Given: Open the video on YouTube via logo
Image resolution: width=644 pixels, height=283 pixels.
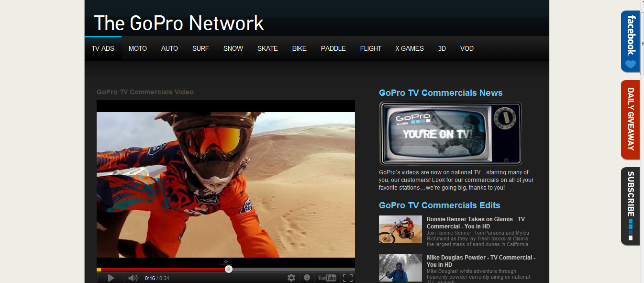Looking at the screenshot, I should [327, 278].
